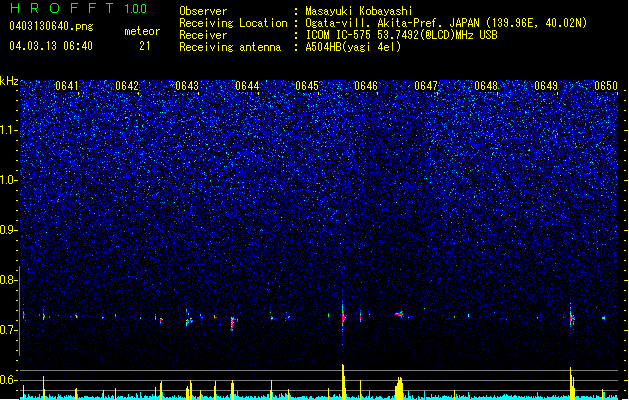Click the 0.7 frequency axis label
Viewport: 629px width, 400px height.
pos(9,330)
